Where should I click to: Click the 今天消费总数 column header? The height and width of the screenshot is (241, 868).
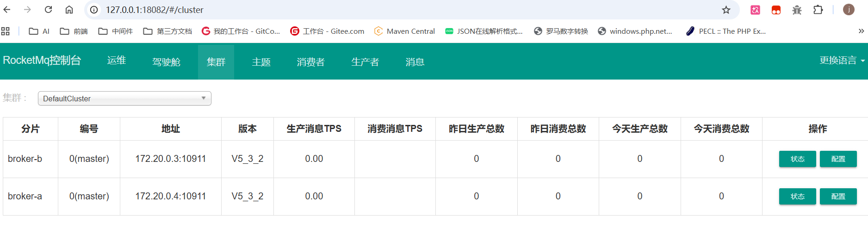pos(721,129)
